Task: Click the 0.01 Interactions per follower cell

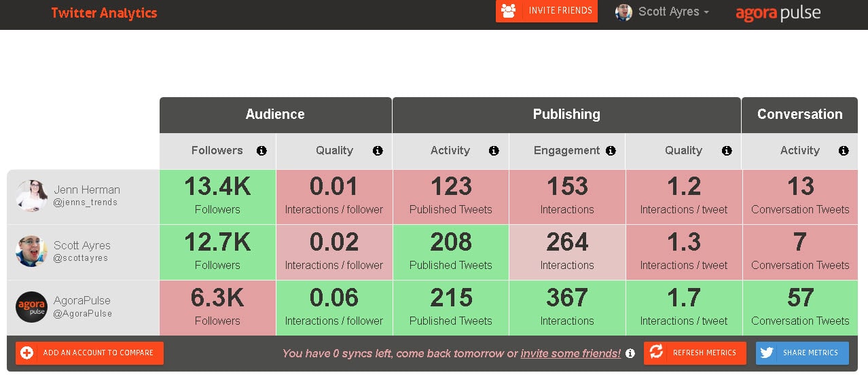Action: pos(334,196)
